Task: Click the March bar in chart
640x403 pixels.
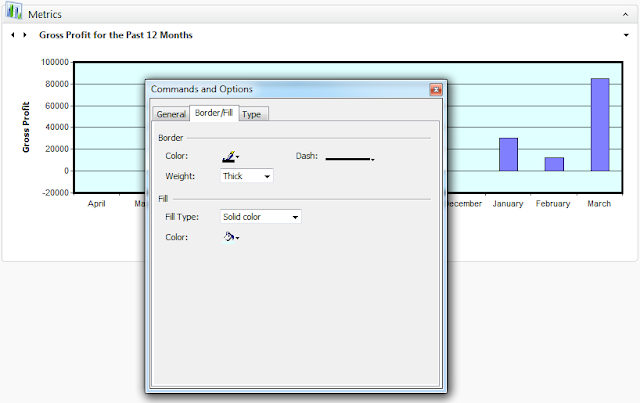Action: (600, 125)
